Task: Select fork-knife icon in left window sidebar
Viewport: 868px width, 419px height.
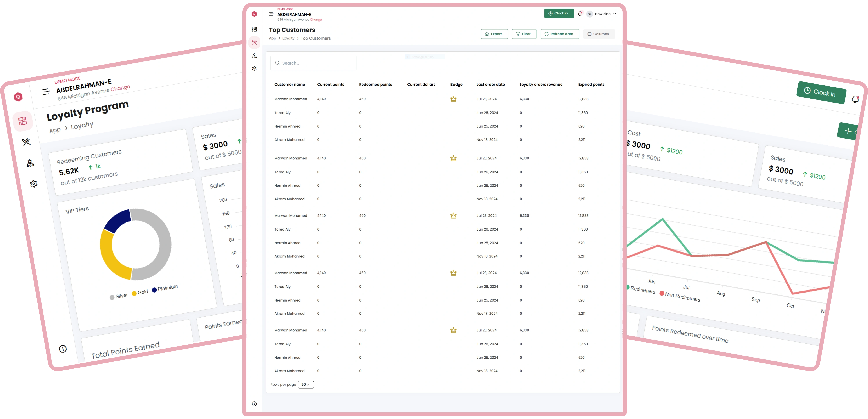Action: click(x=26, y=142)
